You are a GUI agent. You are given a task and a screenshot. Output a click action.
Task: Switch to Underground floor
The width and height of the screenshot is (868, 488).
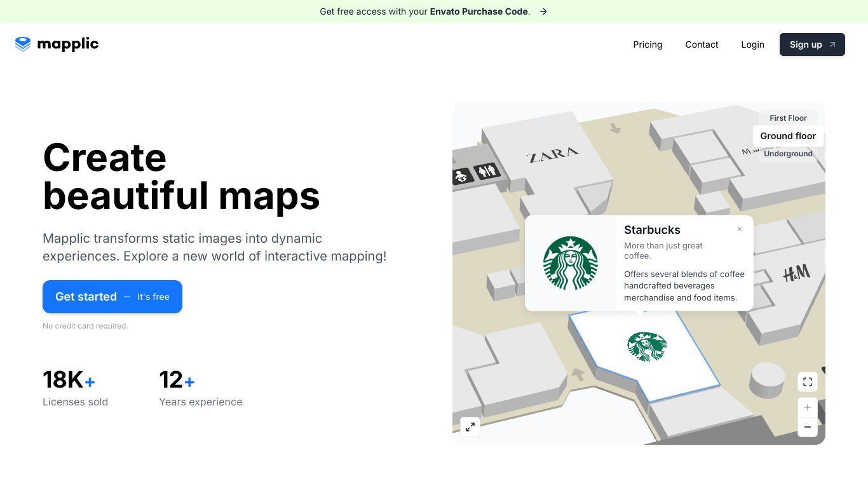pyautogui.click(x=788, y=154)
